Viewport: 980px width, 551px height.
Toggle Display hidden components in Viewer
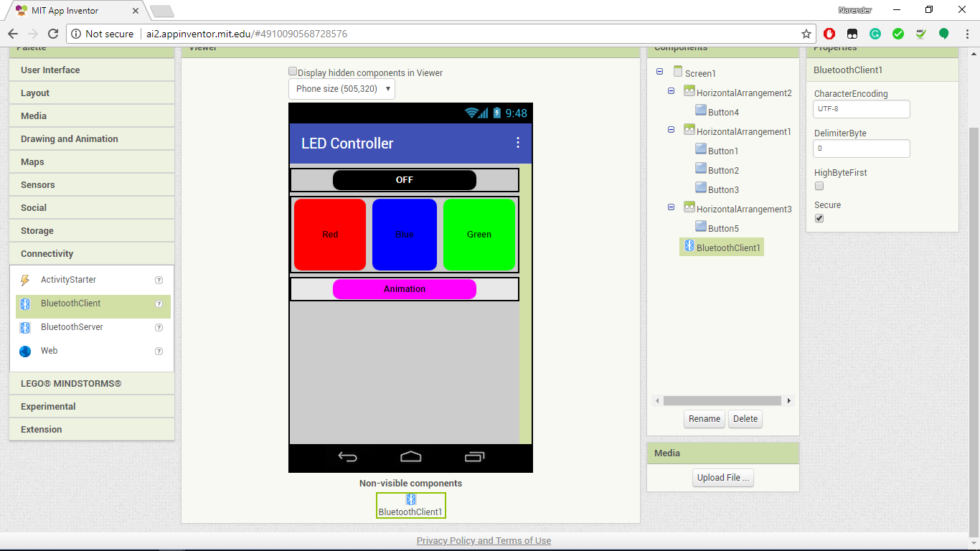[x=293, y=72]
